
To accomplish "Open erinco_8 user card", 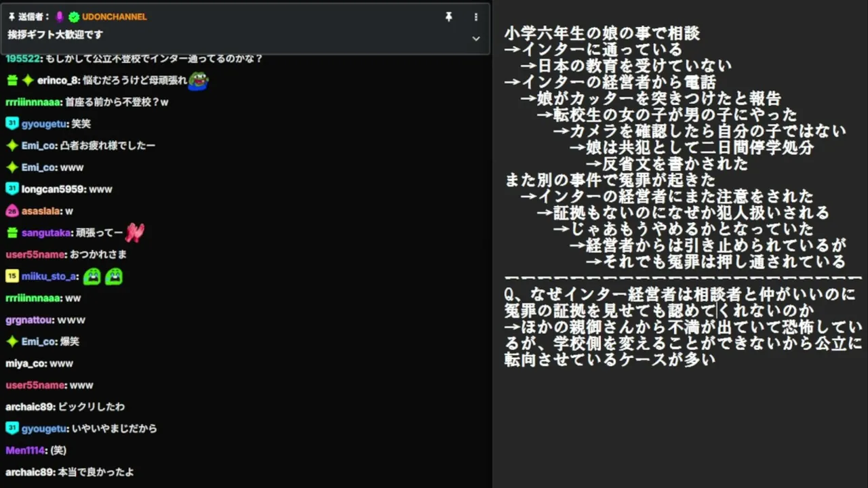I will [x=58, y=81].
